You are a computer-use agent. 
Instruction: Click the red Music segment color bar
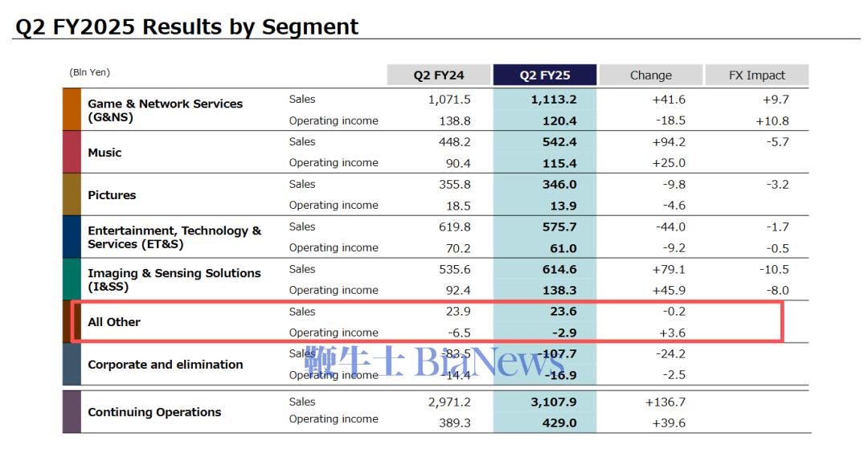(x=72, y=152)
